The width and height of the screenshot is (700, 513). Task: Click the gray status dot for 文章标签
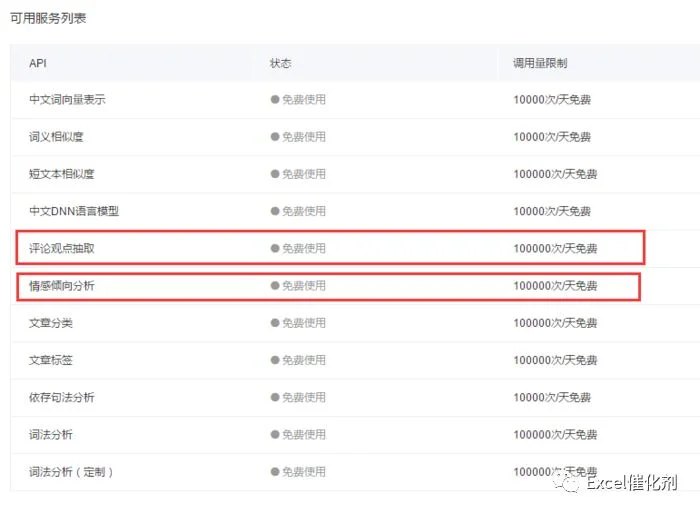[275, 360]
